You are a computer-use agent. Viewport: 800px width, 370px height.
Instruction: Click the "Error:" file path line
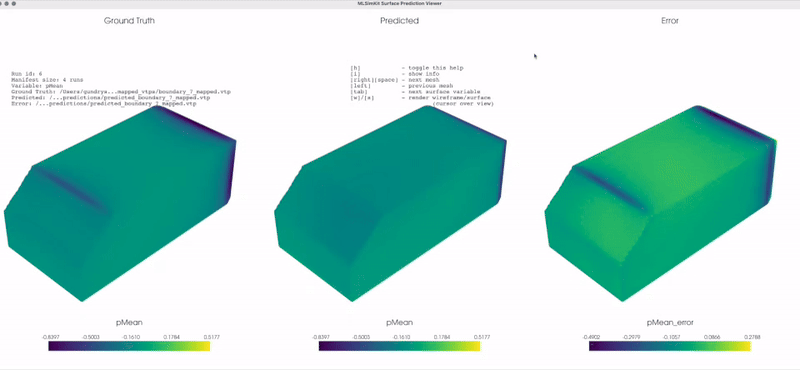coord(104,104)
